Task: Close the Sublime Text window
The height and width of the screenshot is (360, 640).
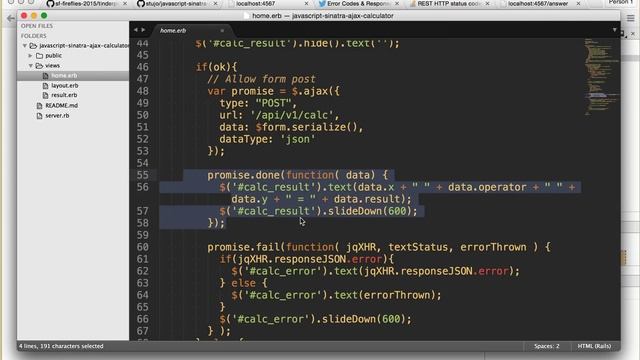Action: pyautogui.click(x=24, y=16)
